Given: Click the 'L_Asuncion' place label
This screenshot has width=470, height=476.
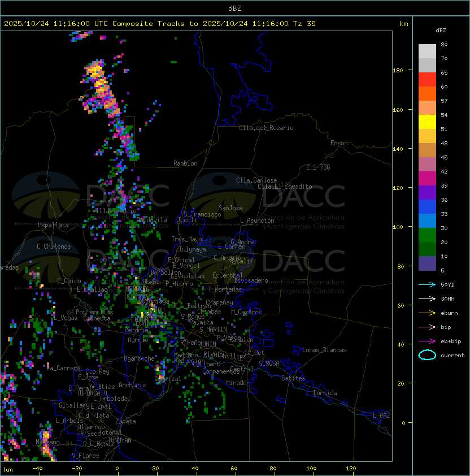Looking at the screenshot, I should click(257, 220).
